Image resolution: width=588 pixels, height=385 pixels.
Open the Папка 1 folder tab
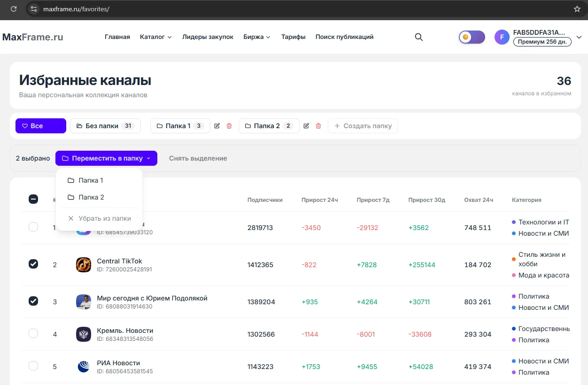click(180, 126)
